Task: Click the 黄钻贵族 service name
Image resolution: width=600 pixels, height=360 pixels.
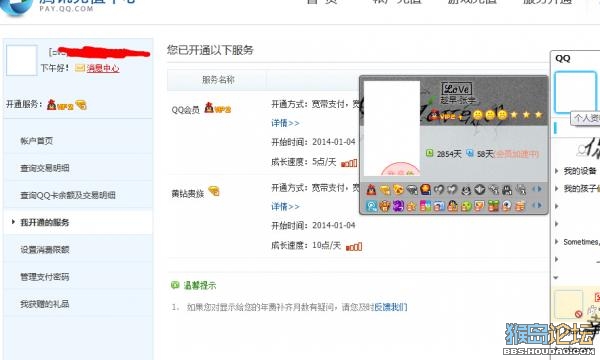Action: [x=188, y=194]
